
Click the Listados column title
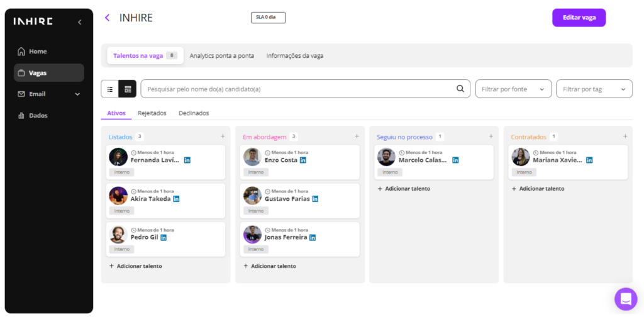[120, 137]
